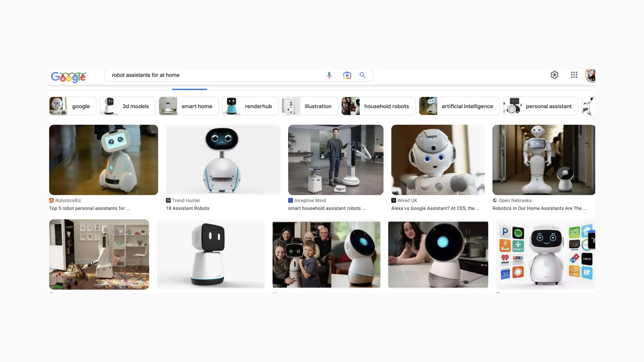Click into the search text field
The width and height of the screenshot is (644, 362).
[x=214, y=75]
